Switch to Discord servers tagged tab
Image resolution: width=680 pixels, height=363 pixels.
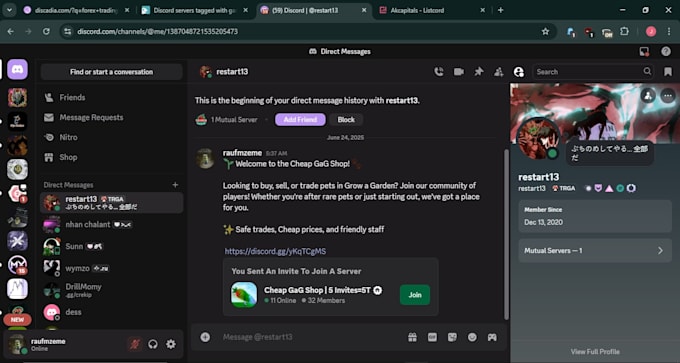[x=194, y=10]
